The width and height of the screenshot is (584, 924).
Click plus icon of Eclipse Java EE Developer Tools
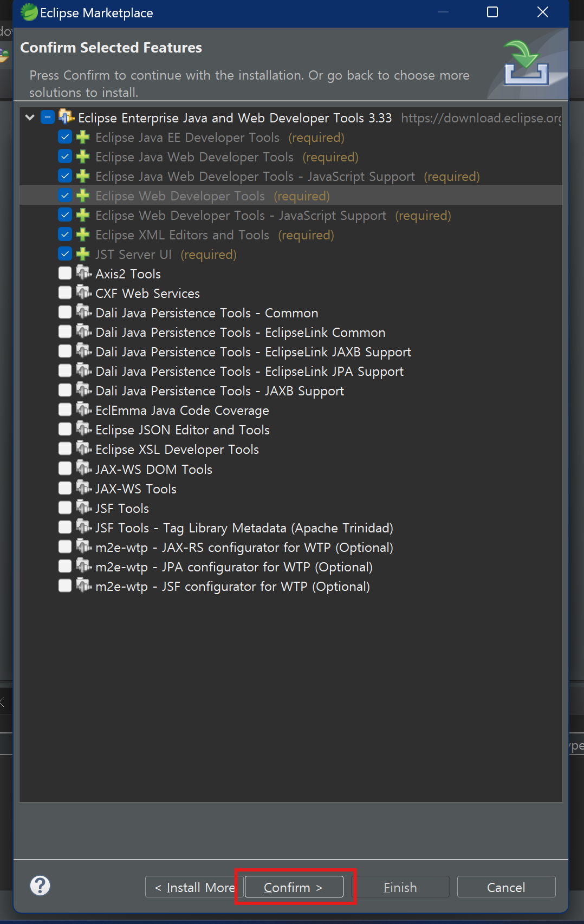pos(83,137)
